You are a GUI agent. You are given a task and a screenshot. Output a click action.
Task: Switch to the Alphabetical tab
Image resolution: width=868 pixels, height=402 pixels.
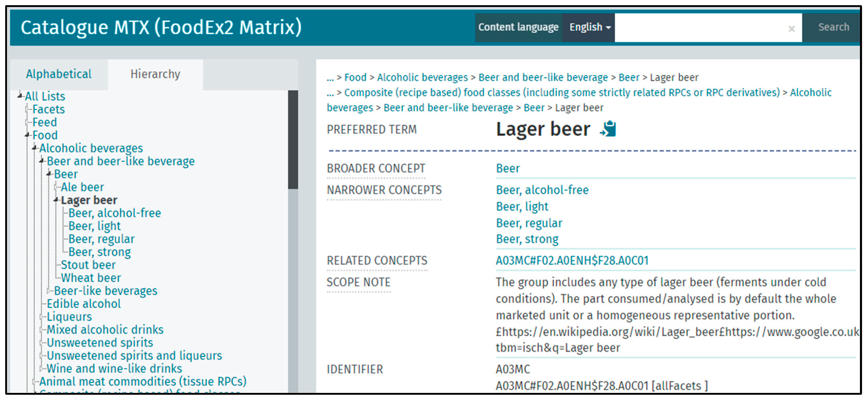[59, 74]
